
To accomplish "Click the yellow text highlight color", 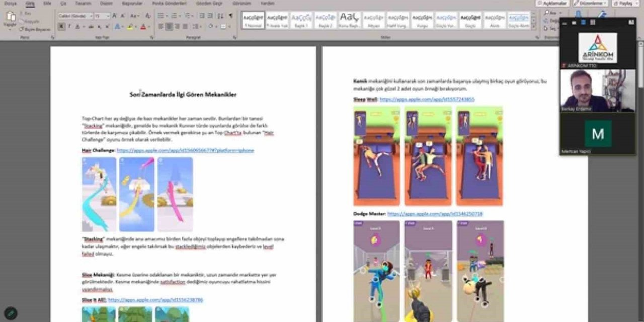I will coord(130,26).
